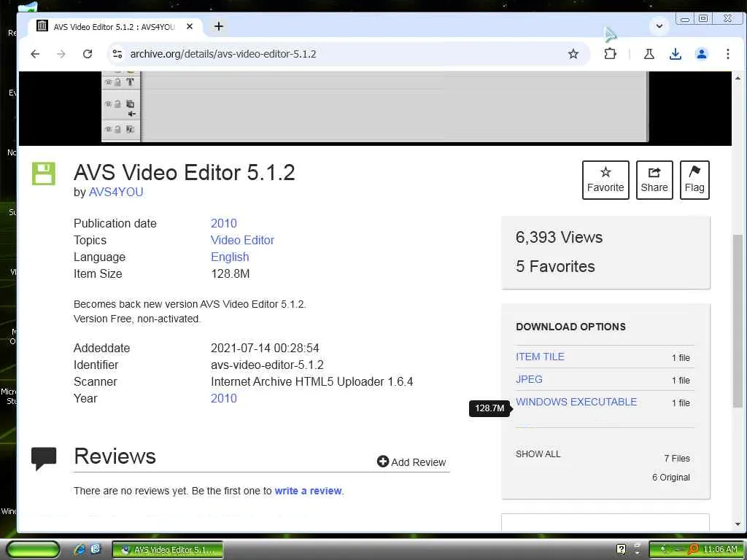Screen dimensions: 747x560
Task: Go back using the browser back arrow
Action: coord(35,54)
